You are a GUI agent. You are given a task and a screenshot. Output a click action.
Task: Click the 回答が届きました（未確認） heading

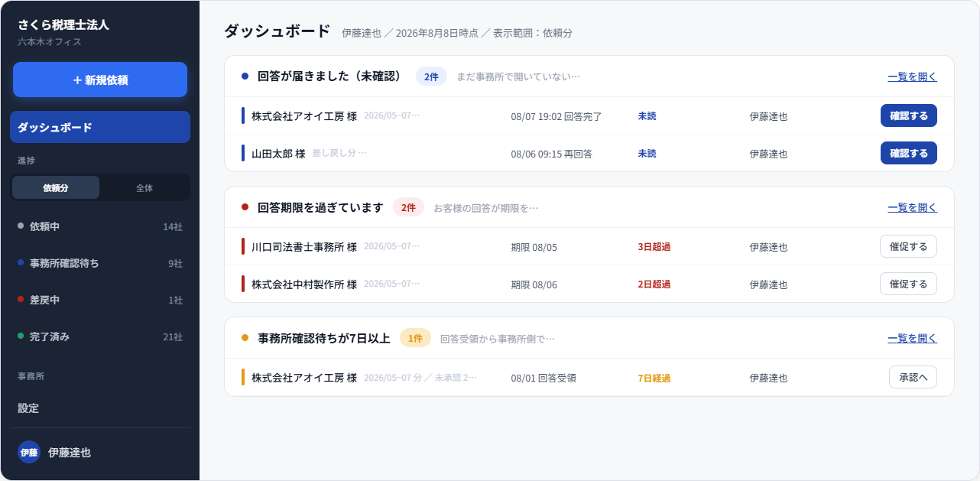point(329,76)
